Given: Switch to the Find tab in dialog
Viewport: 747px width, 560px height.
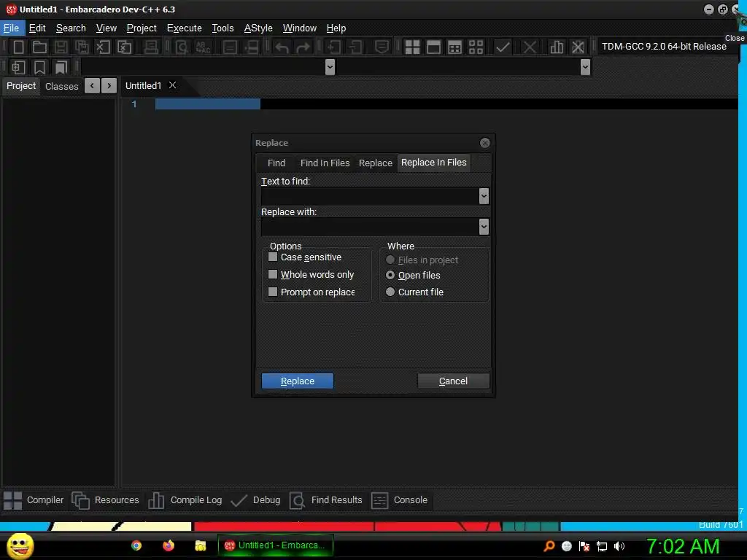Looking at the screenshot, I should coord(276,163).
